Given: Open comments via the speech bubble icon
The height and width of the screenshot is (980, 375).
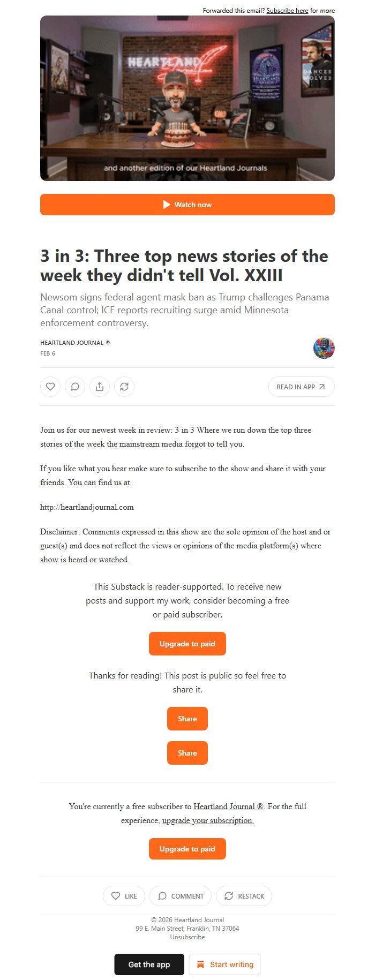Looking at the screenshot, I should [x=75, y=386].
